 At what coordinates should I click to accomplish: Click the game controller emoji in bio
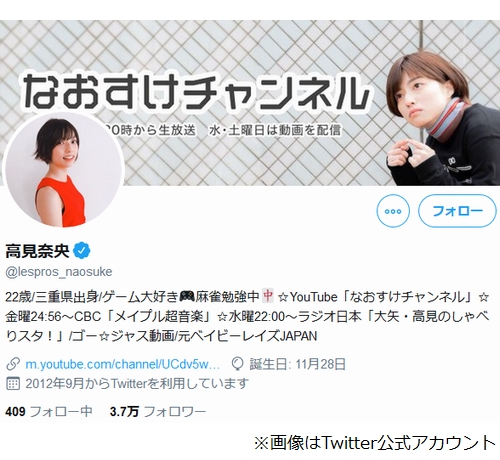click(x=187, y=296)
